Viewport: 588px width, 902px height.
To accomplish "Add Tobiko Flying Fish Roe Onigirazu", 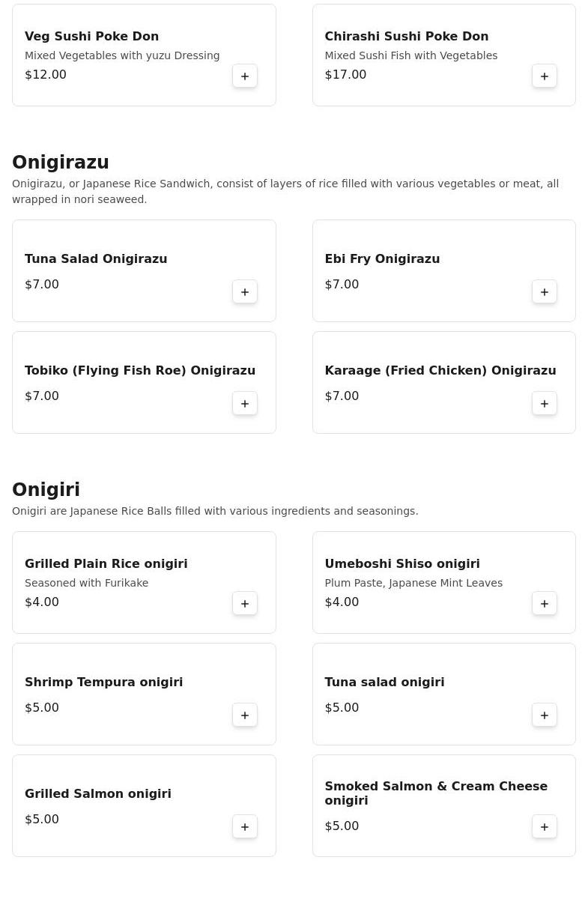I will click(245, 403).
